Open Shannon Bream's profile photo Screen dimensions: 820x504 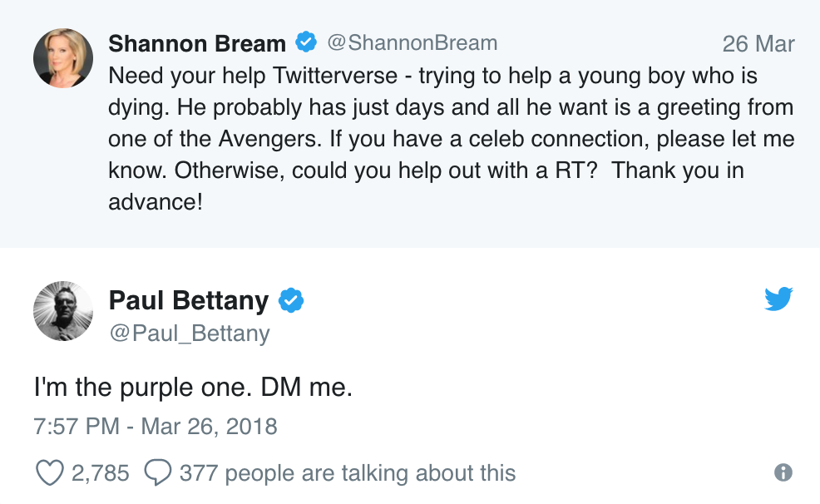click(62, 58)
